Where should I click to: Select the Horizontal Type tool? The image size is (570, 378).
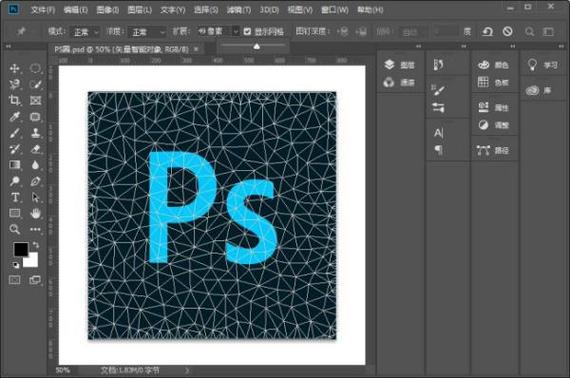15,197
